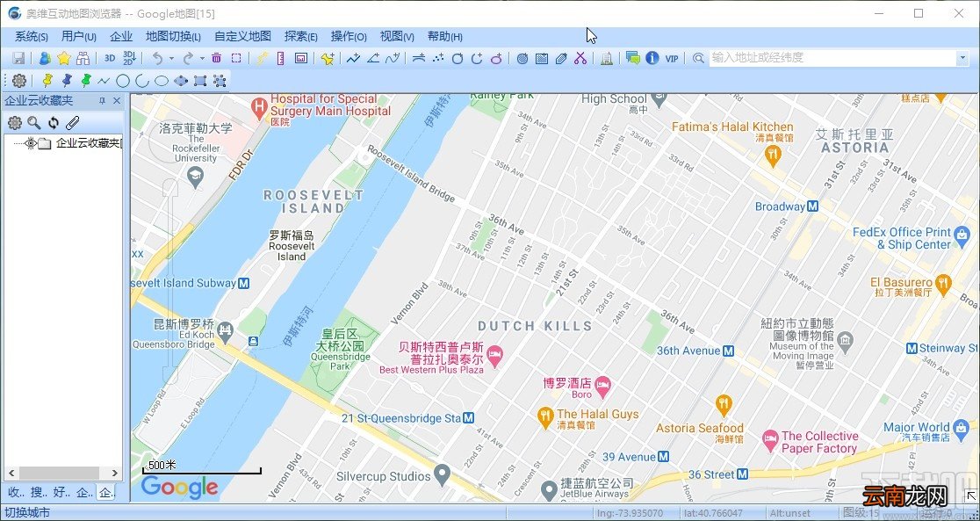Click the address search magnifier icon
Image resolution: width=980 pixels, height=521 pixels.
tap(698, 58)
